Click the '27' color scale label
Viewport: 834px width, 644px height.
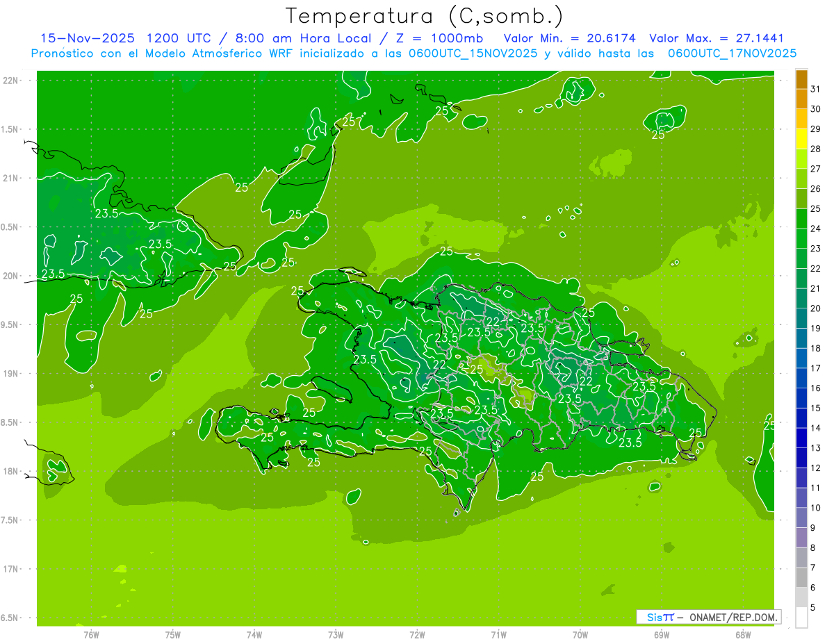pos(816,169)
